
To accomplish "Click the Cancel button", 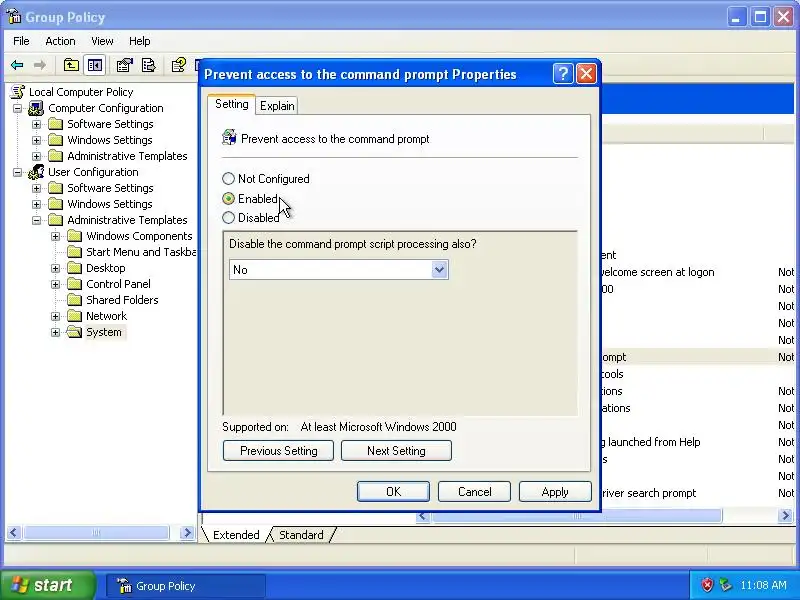I will click(474, 491).
